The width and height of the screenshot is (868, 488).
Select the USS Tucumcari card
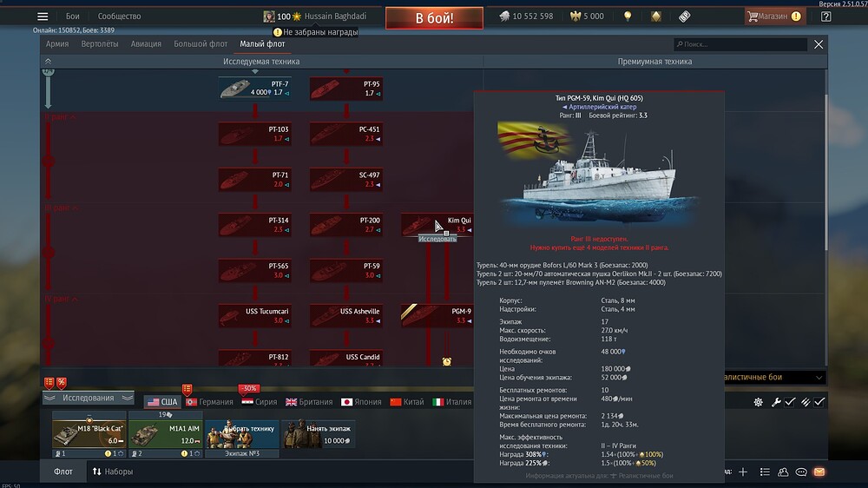point(254,316)
